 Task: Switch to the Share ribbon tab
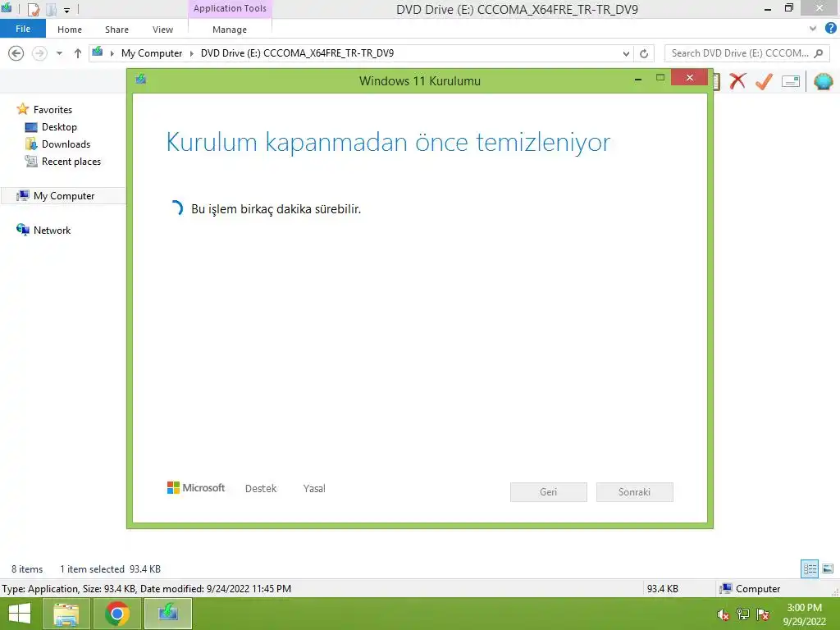[116, 30]
